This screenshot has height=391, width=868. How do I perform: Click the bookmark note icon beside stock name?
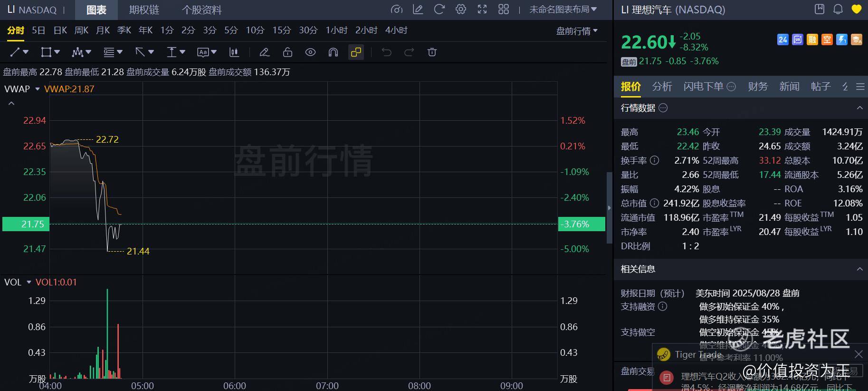click(x=819, y=9)
